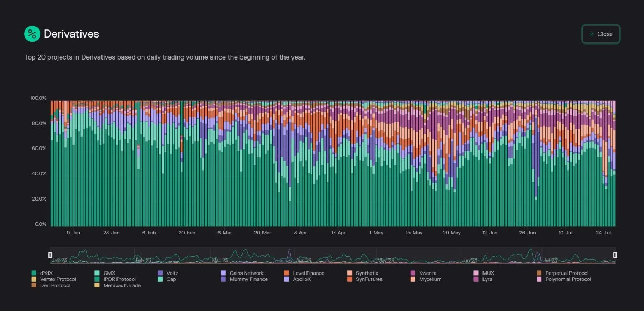Toggle GMX series in legend
The image size is (644, 311).
[x=109, y=273]
